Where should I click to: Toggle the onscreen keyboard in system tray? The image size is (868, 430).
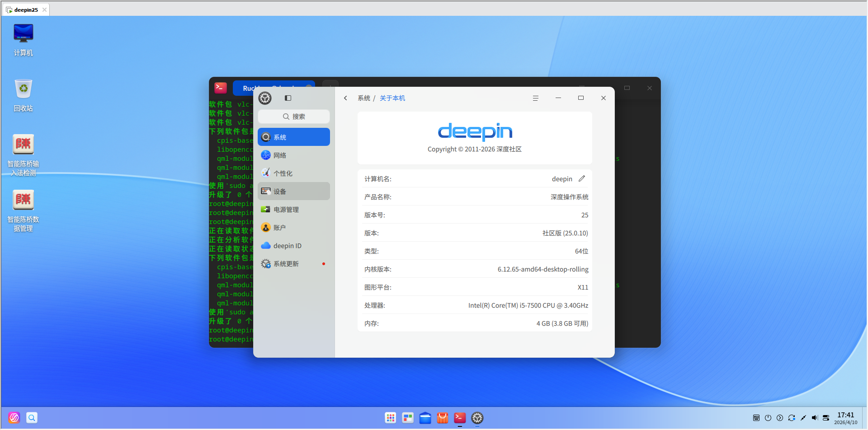pos(756,418)
